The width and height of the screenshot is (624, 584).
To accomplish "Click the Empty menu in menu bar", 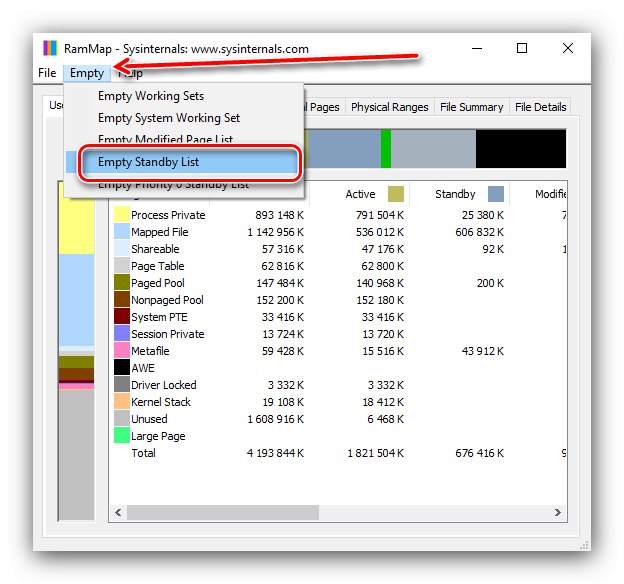I will (x=87, y=73).
